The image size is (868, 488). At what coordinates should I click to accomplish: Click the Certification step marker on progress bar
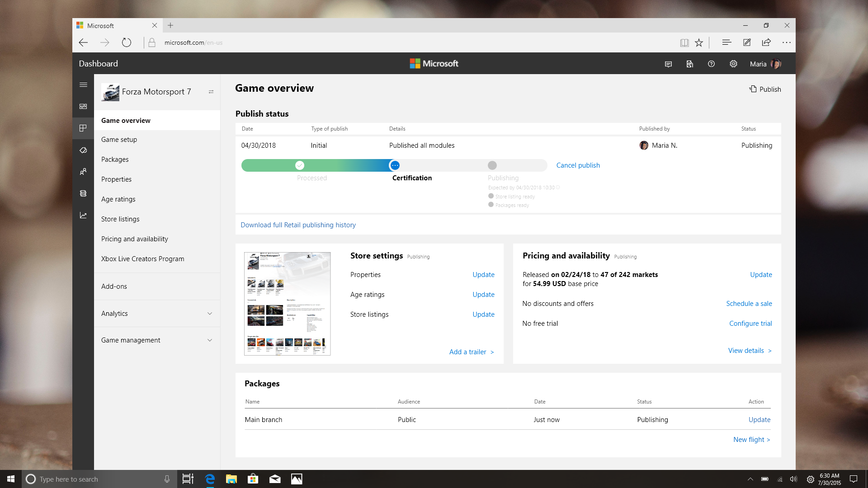(x=395, y=165)
